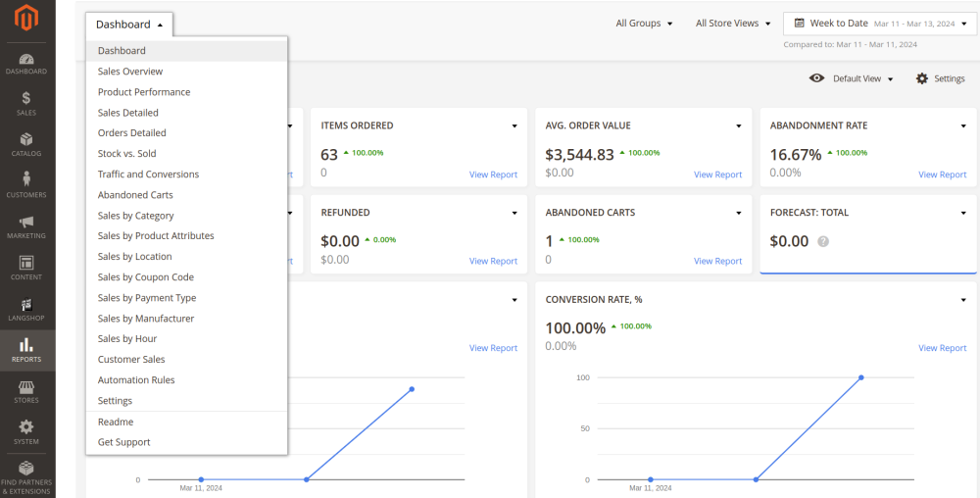980x498 pixels.
Task: Open the Sales sidebar section
Action: click(26, 104)
